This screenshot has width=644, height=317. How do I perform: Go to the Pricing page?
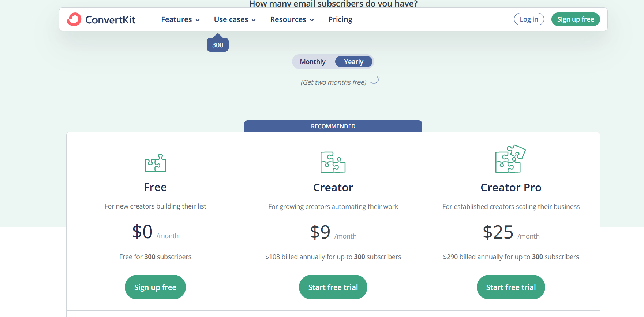(x=340, y=19)
